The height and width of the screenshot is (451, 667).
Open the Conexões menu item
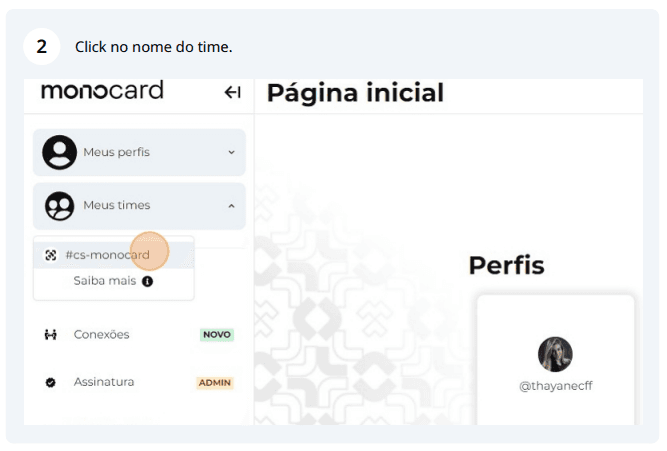click(139, 334)
